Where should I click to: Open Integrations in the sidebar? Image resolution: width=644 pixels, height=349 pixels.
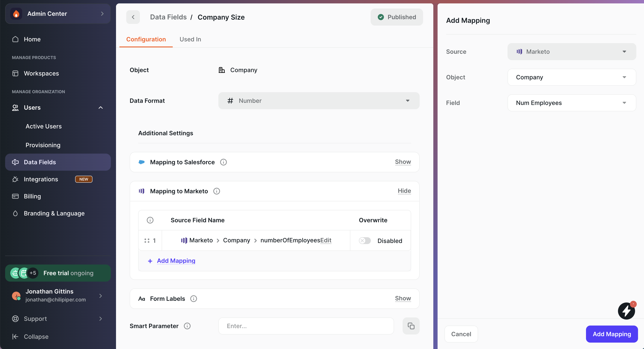click(x=41, y=179)
